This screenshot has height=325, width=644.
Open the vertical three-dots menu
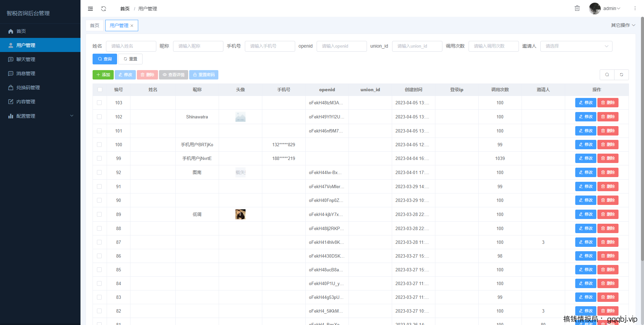point(635,8)
